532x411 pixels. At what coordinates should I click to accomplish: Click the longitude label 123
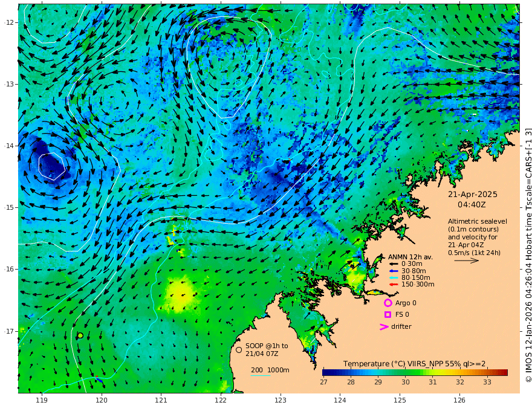pos(281,401)
